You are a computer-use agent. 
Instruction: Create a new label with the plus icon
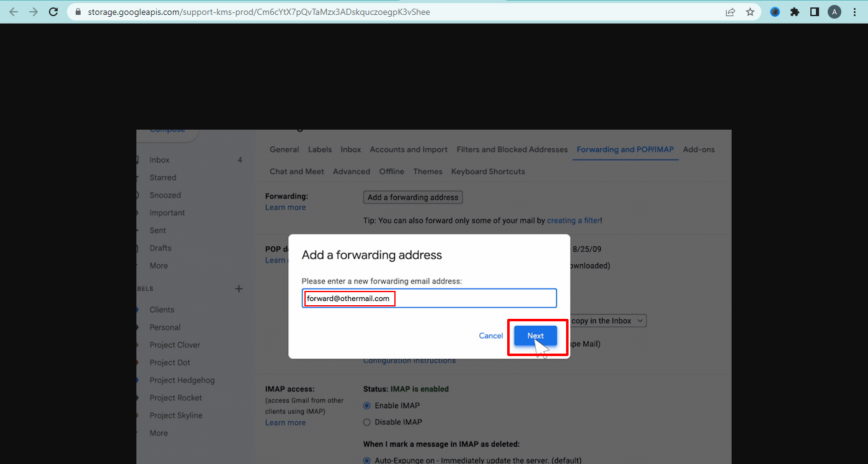239,288
